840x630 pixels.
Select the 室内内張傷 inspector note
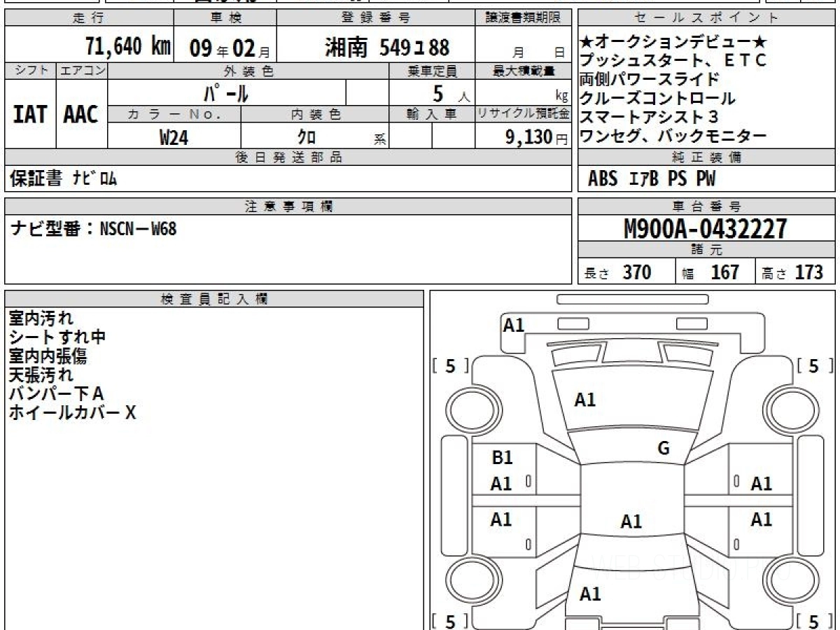[x=48, y=356]
